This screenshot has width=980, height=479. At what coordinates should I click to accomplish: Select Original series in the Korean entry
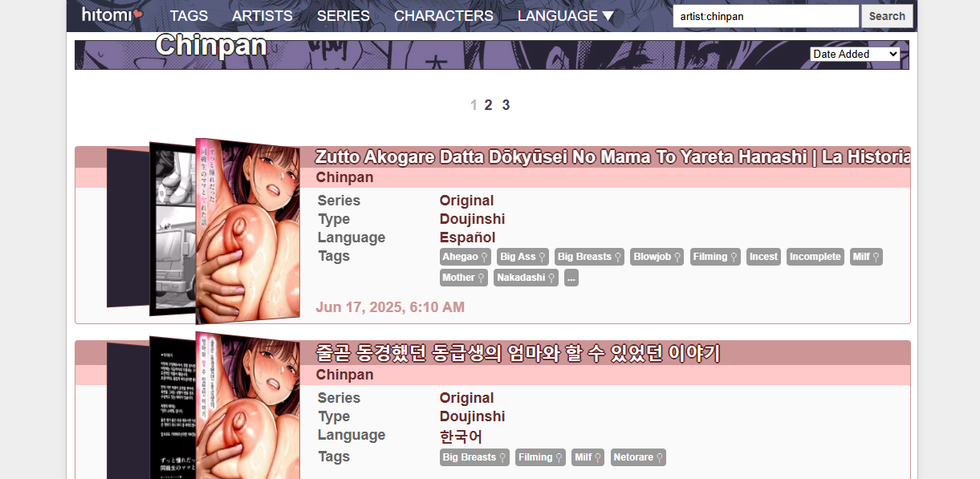tap(466, 398)
